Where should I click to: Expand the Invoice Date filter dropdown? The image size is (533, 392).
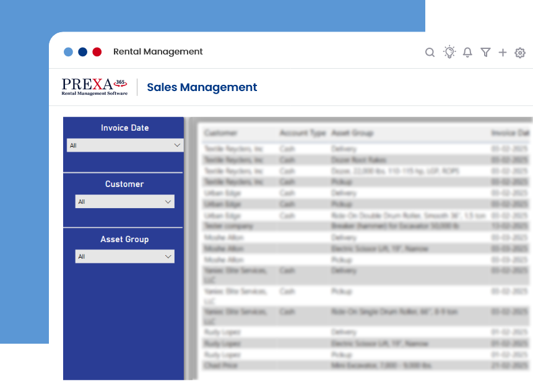tap(125, 146)
